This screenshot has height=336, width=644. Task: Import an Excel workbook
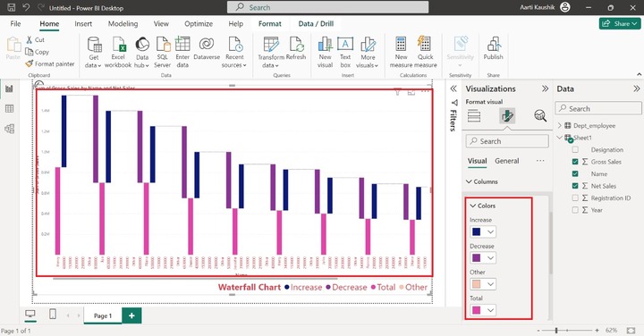118,52
